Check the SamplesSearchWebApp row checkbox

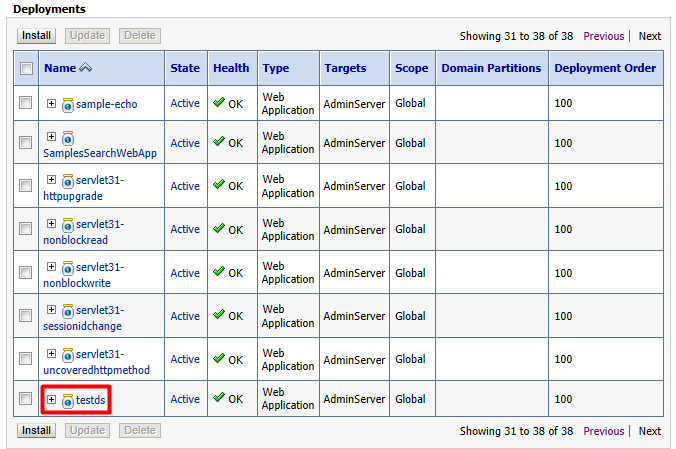tap(25, 142)
